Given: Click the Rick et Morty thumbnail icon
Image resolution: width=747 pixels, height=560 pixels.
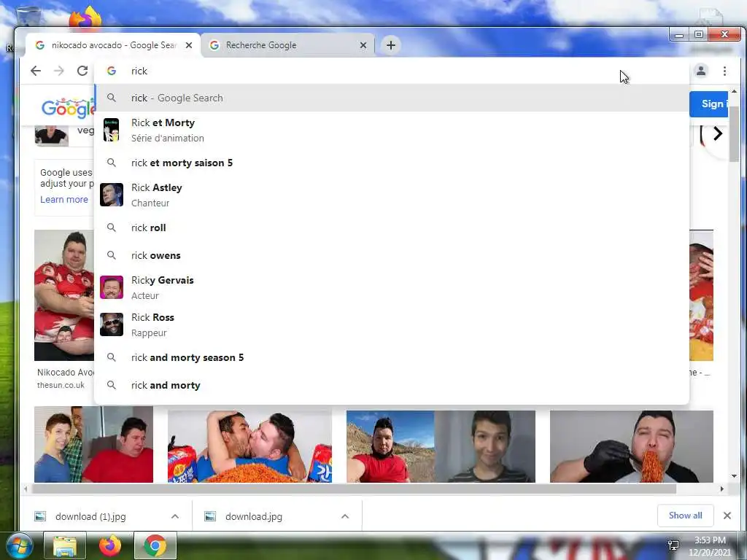Looking at the screenshot, I should click(x=112, y=130).
